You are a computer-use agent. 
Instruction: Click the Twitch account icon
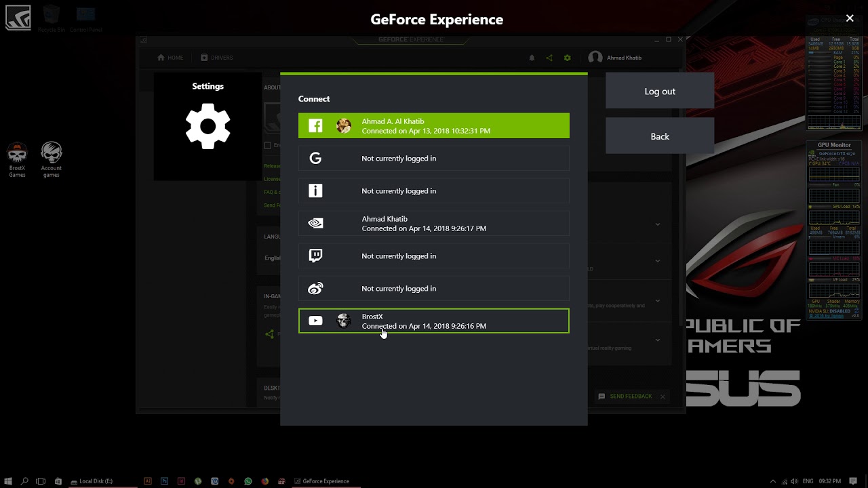pyautogui.click(x=315, y=256)
